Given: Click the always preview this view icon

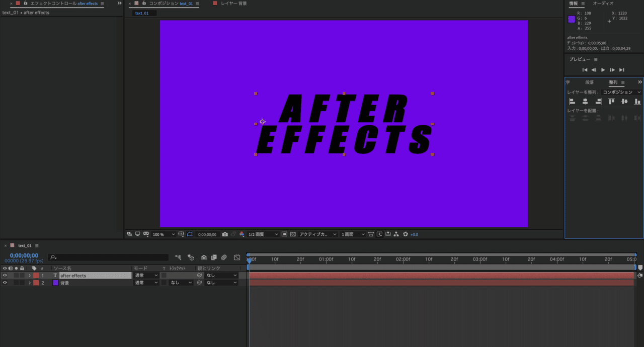Looking at the screenshot, I should (x=130, y=234).
